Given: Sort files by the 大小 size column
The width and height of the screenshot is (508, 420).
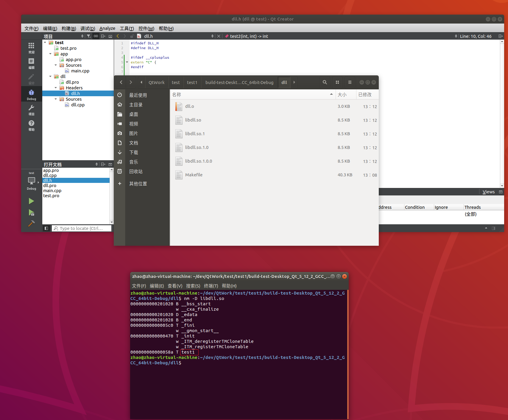Looking at the screenshot, I should 345,94.
